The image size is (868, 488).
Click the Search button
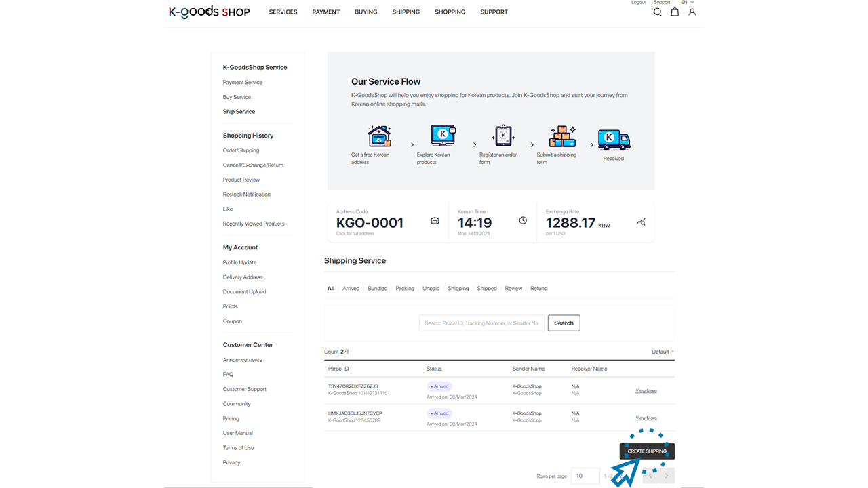point(564,323)
